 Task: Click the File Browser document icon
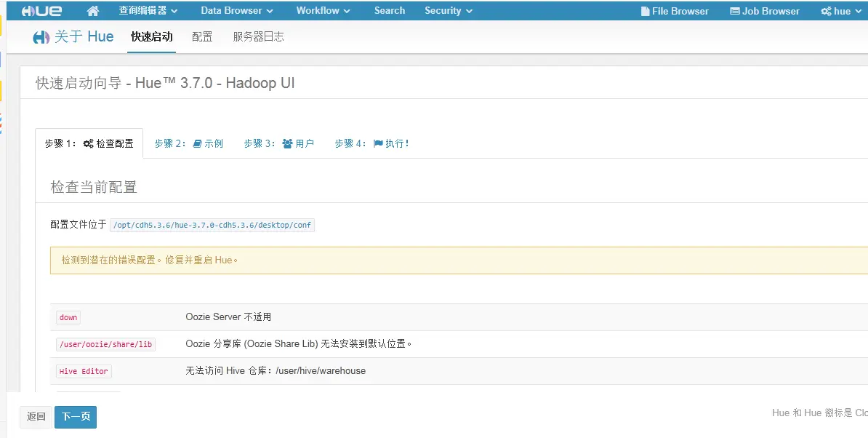[645, 11]
